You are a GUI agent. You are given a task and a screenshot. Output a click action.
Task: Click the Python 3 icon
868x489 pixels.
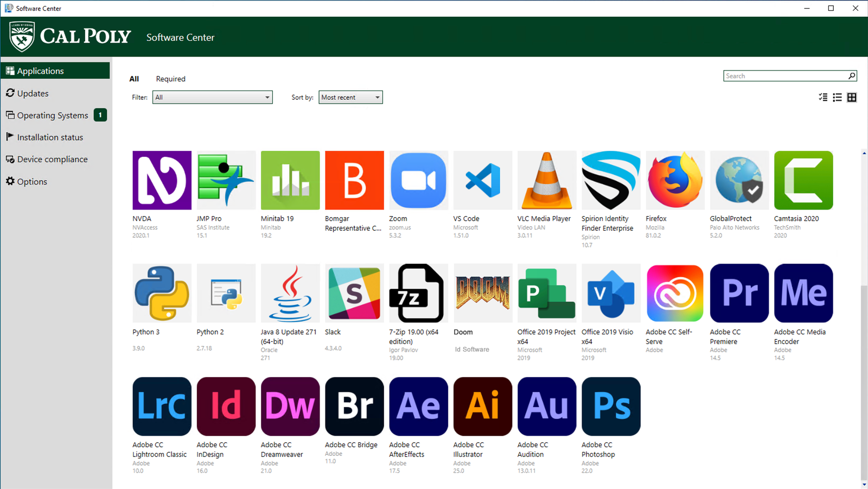coord(162,293)
